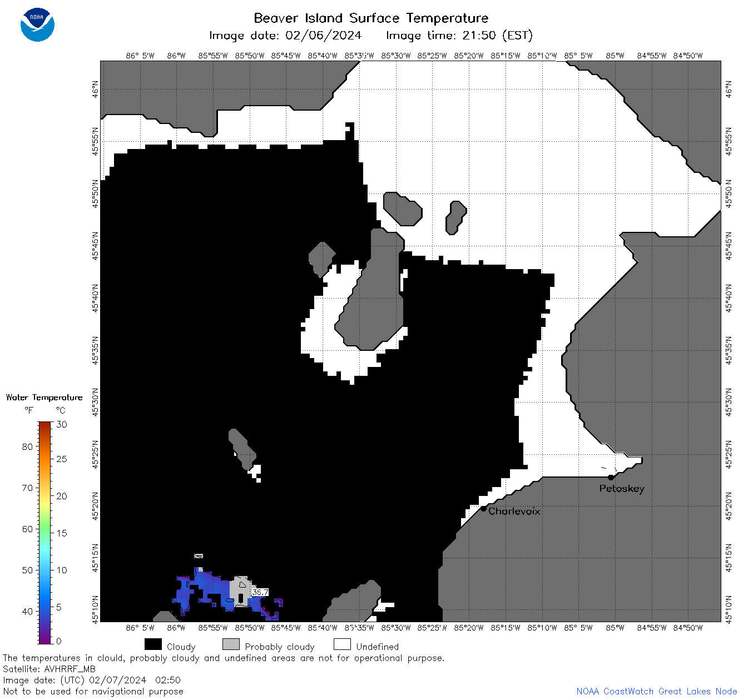Select the gray Probably cloudy legend swatch
Image resolution: width=743 pixels, height=700 pixels.
click(x=231, y=644)
